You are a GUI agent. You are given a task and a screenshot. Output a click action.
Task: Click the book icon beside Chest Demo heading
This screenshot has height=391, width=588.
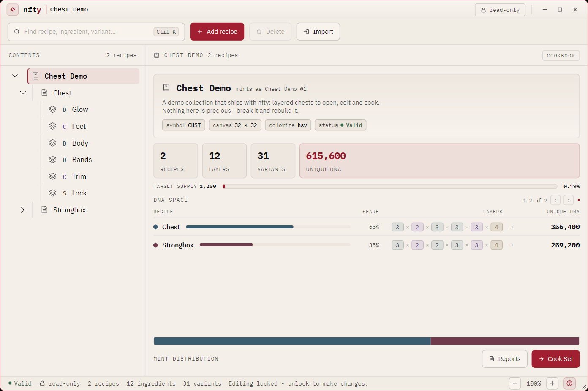[x=166, y=88]
